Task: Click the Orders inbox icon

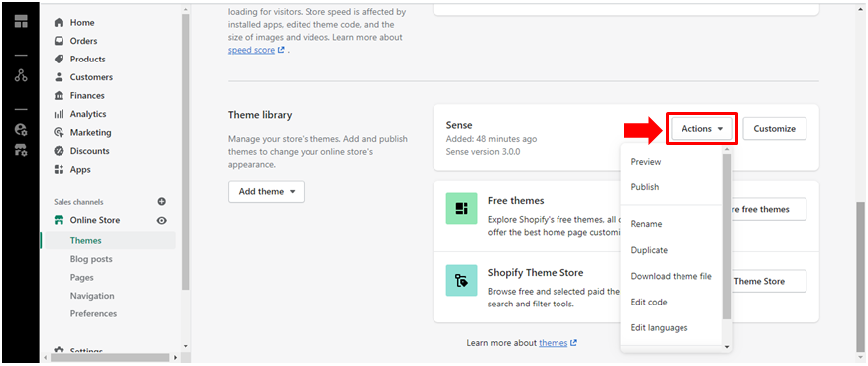Action: coord(59,41)
